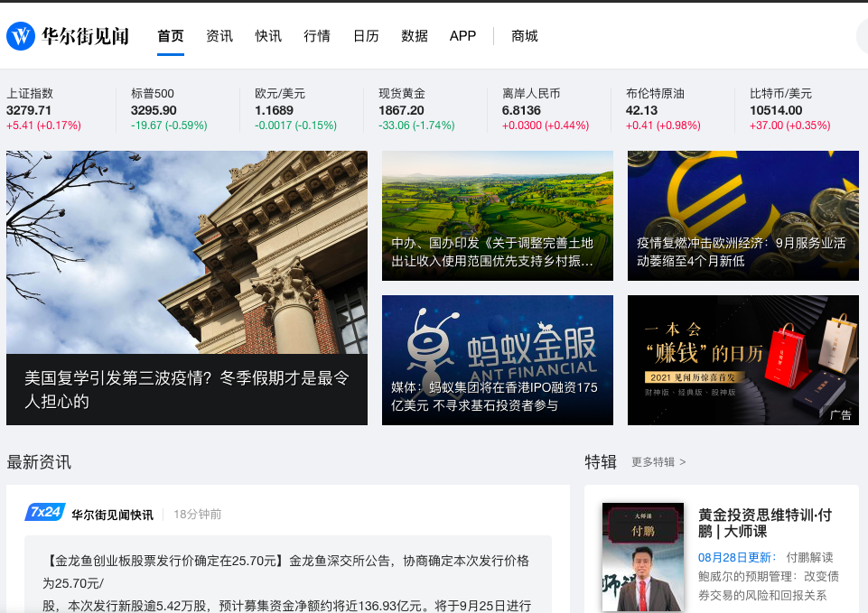This screenshot has width=868, height=613.
Task: Click the 最新资讯 section heading
Action: click(x=39, y=462)
